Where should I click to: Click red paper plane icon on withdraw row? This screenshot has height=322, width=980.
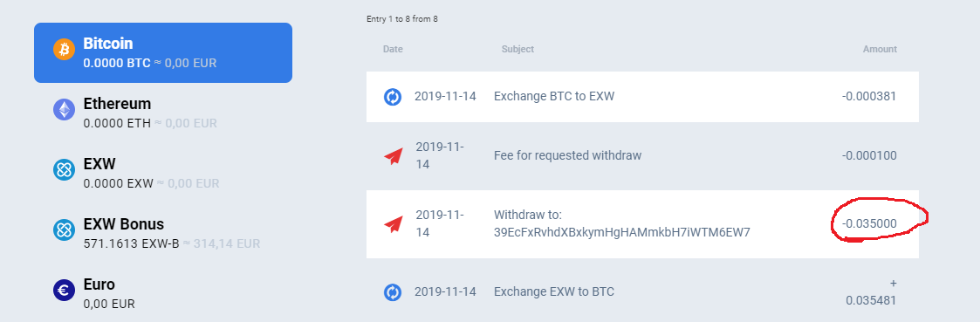click(x=393, y=224)
